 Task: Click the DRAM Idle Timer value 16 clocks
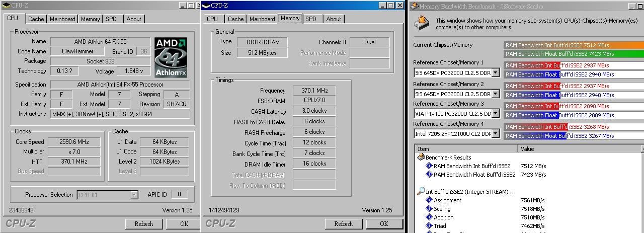314,164
